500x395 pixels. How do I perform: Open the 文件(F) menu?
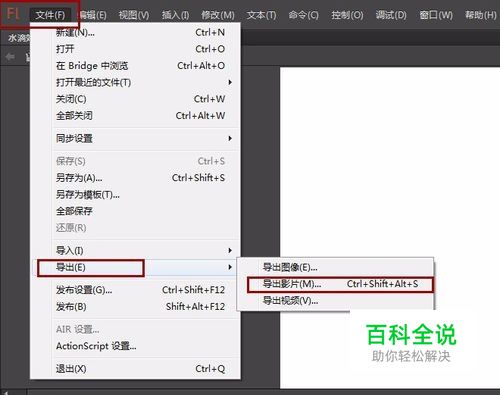50,15
